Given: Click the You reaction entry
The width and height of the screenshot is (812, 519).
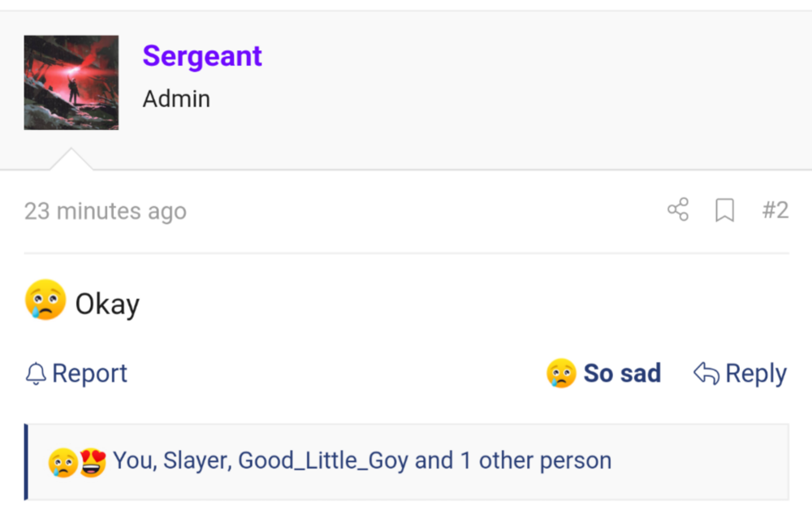Looking at the screenshot, I should 135,461.
